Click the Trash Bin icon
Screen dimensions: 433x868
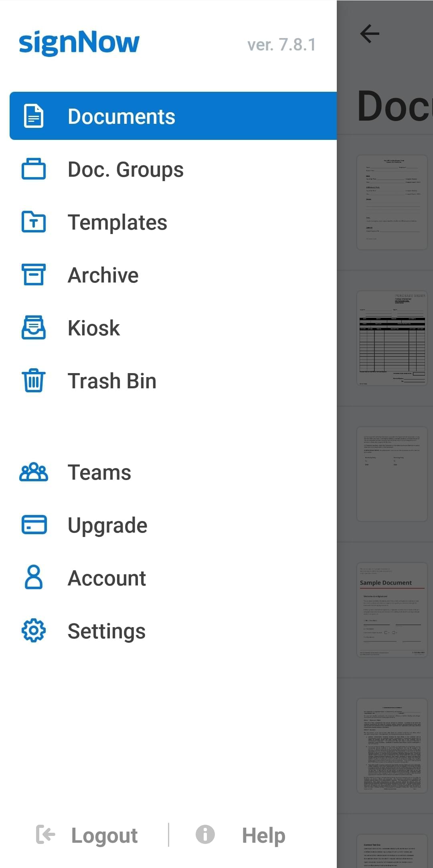(x=34, y=381)
